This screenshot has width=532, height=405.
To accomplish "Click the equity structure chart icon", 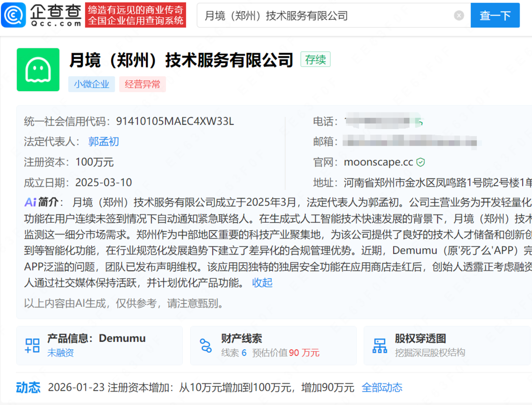I will coord(380,345).
